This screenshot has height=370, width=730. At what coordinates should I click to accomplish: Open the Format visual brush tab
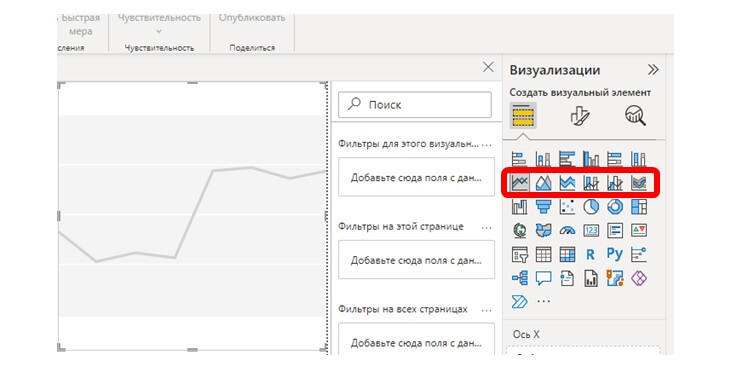[x=580, y=115]
